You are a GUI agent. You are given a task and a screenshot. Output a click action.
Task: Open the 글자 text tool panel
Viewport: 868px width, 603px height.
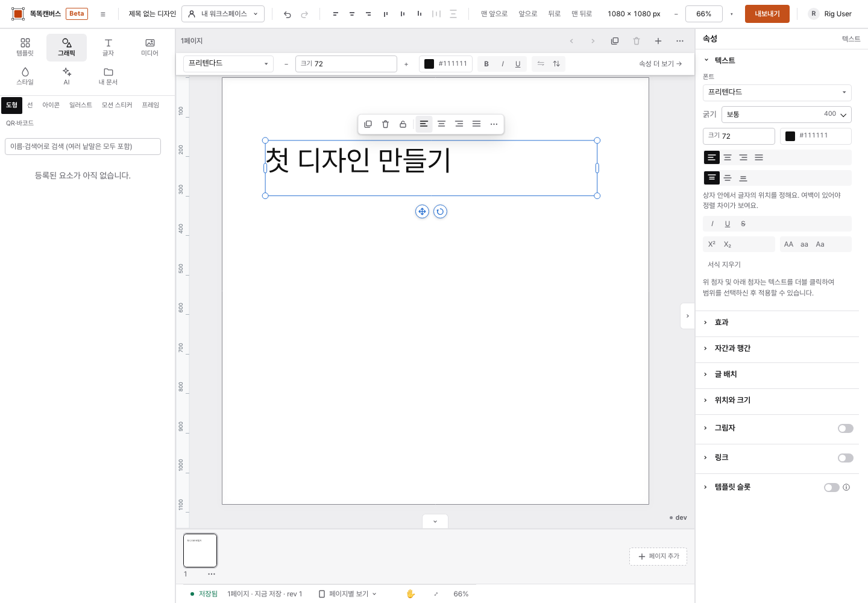click(108, 47)
